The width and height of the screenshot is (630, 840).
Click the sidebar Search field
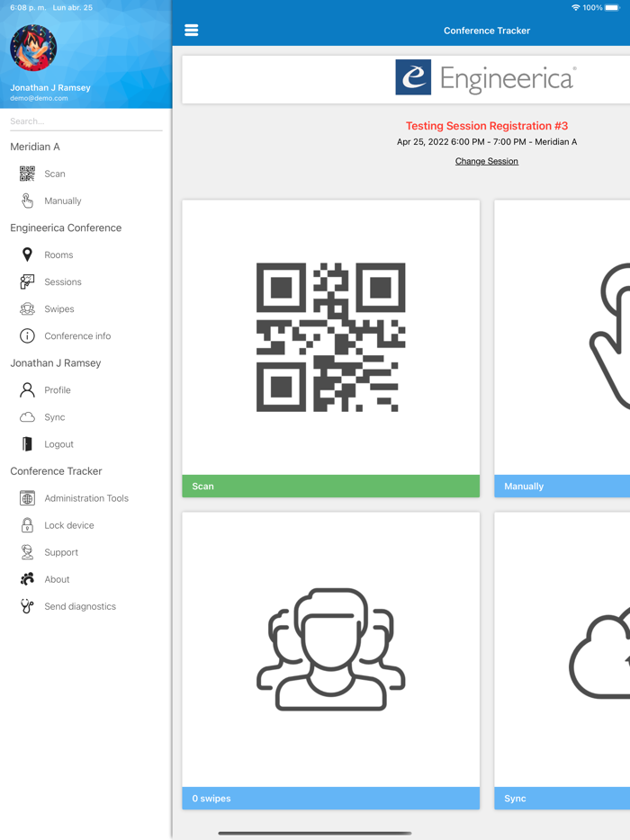(85, 121)
